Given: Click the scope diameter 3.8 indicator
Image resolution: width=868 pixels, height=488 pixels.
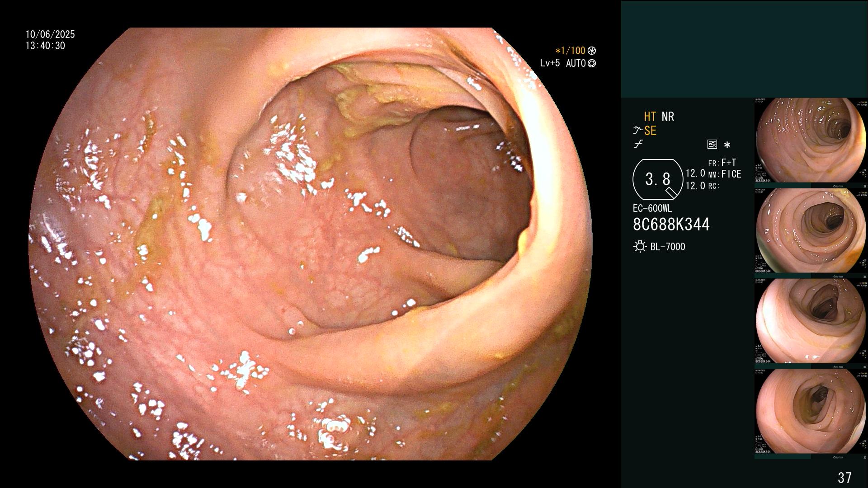Looking at the screenshot, I should 658,179.
